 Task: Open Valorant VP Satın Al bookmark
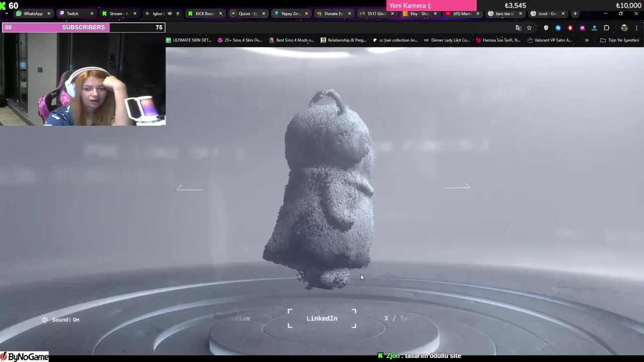pos(549,40)
